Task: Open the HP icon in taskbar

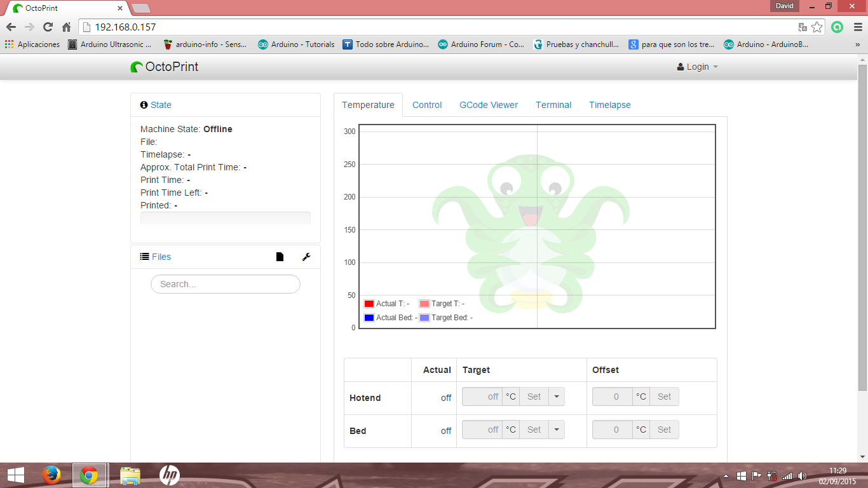Action: coord(170,475)
